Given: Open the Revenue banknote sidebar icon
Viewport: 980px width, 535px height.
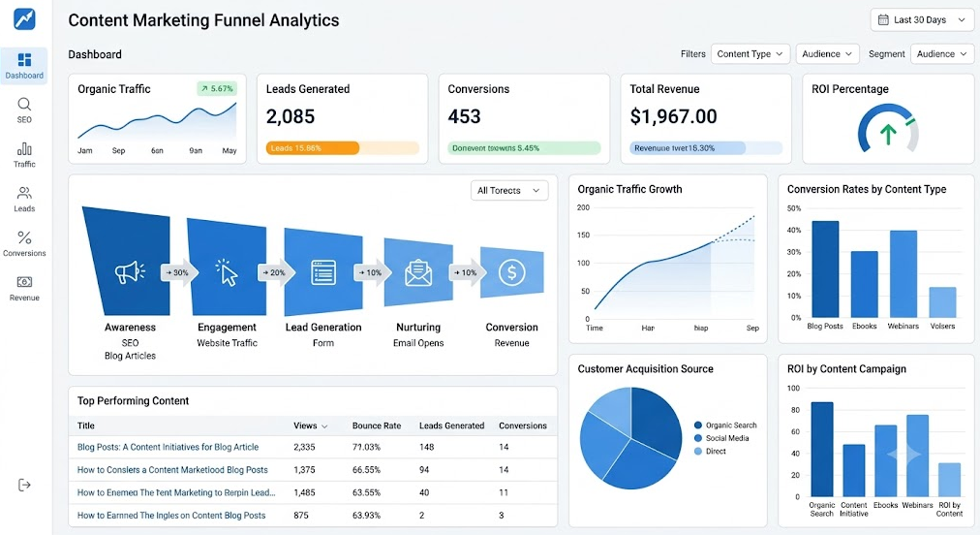Looking at the screenshot, I should pyautogui.click(x=24, y=282).
